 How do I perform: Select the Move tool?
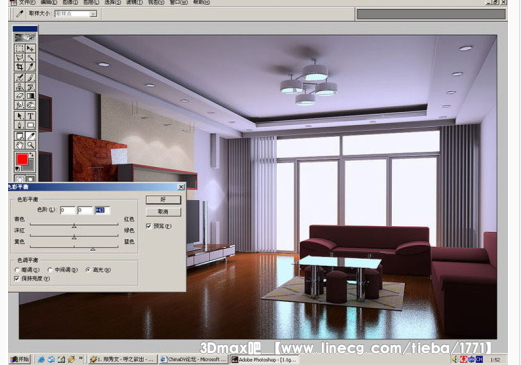[30, 48]
